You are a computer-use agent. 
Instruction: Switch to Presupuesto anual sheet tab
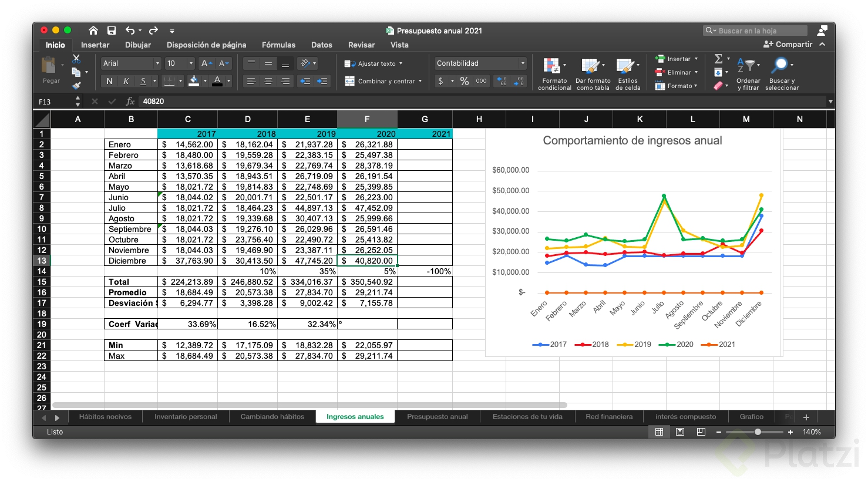coord(438,417)
